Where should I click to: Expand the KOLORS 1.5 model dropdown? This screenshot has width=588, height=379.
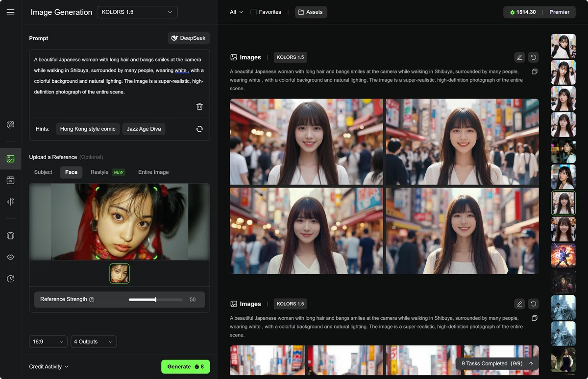tap(137, 12)
